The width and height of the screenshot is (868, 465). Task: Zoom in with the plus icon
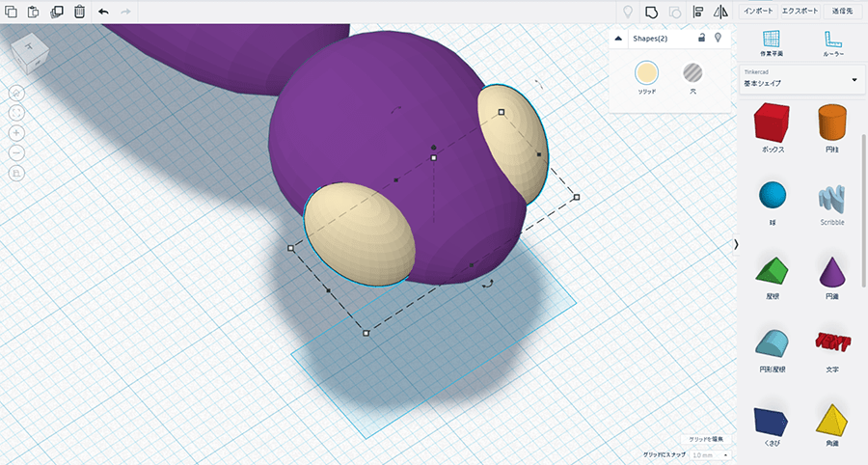pos(16,133)
